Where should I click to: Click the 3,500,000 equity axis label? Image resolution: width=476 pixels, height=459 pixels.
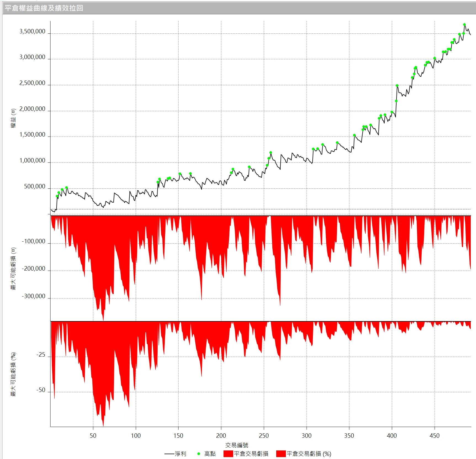click(x=32, y=31)
